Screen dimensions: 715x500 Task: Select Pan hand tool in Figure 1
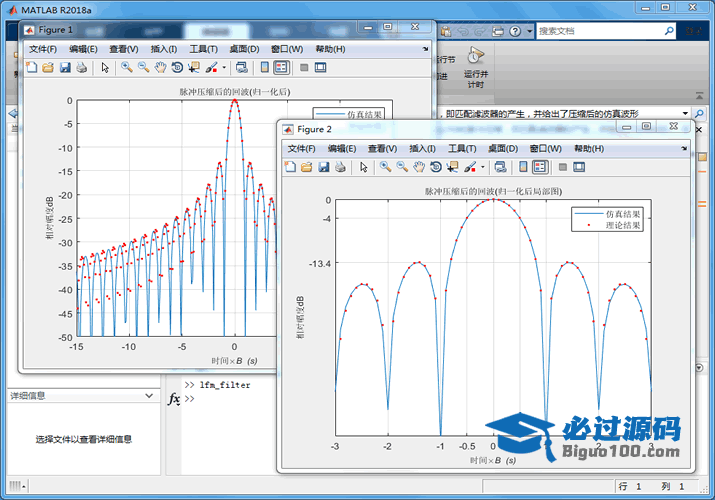[160, 67]
